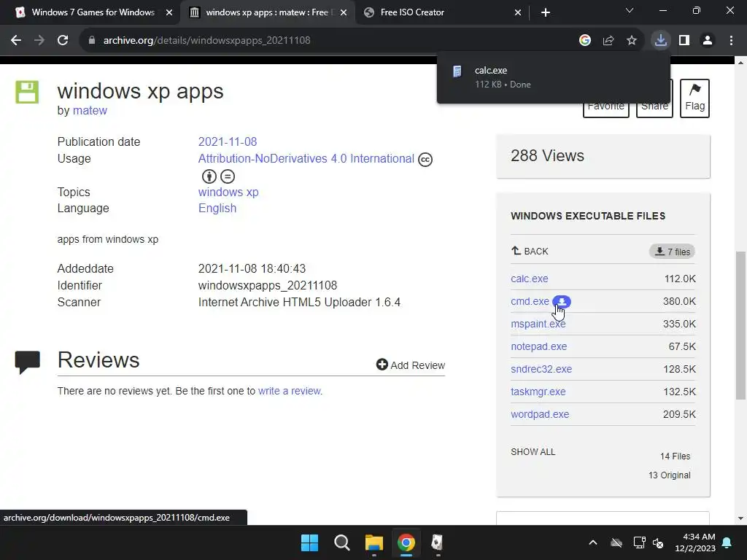
Task: Download wordpad.exe
Action: click(x=540, y=414)
